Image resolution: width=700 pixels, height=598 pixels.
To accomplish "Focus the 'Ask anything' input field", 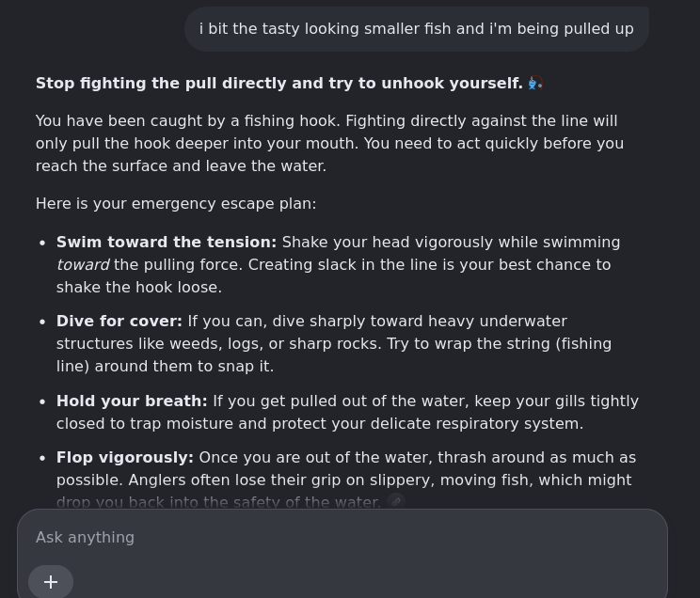I will 342,537.
